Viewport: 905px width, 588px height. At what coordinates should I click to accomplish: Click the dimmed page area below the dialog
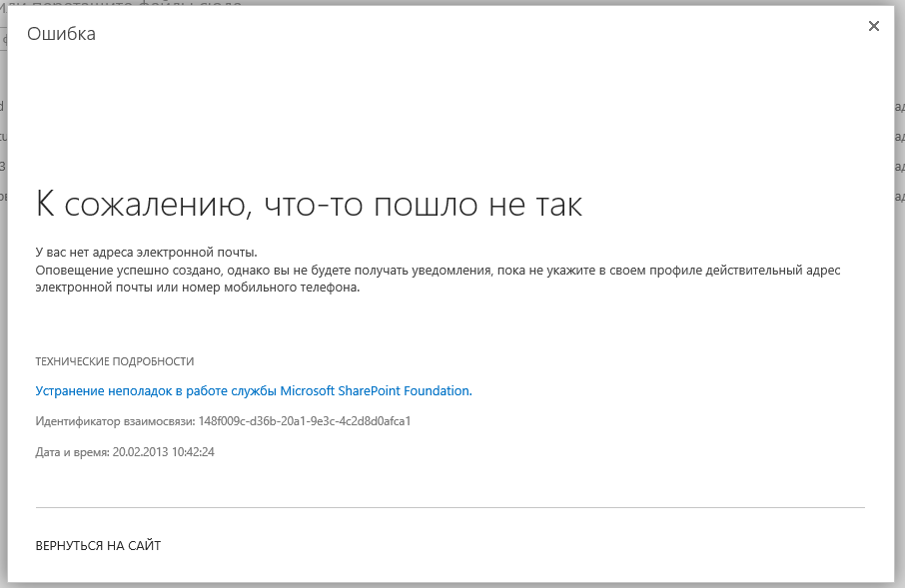450,585
